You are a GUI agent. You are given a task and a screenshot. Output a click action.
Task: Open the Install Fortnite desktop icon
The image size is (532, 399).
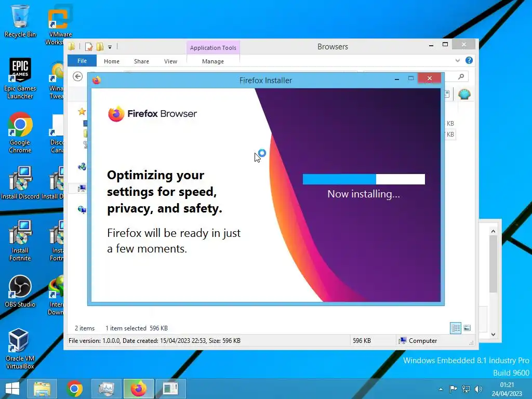(20, 240)
